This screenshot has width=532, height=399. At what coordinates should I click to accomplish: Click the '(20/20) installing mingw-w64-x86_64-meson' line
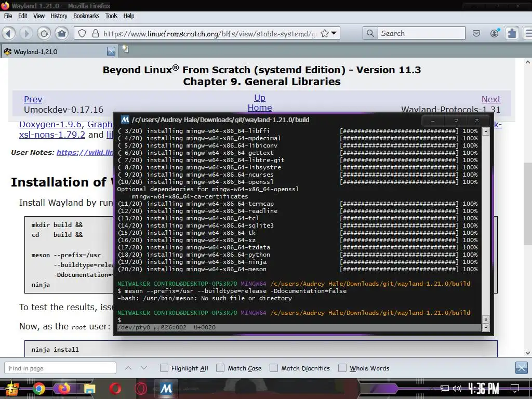[x=192, y=269]
